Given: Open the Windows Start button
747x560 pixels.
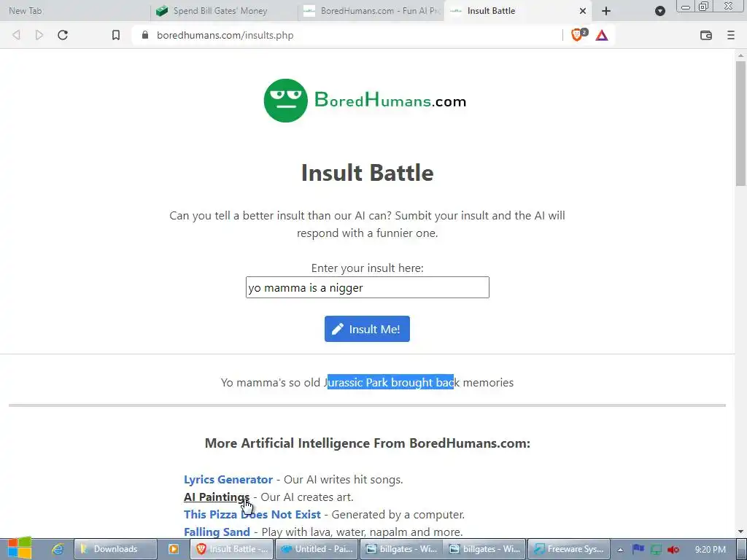Looking at the screenshot, I should [x=20, y=548].
